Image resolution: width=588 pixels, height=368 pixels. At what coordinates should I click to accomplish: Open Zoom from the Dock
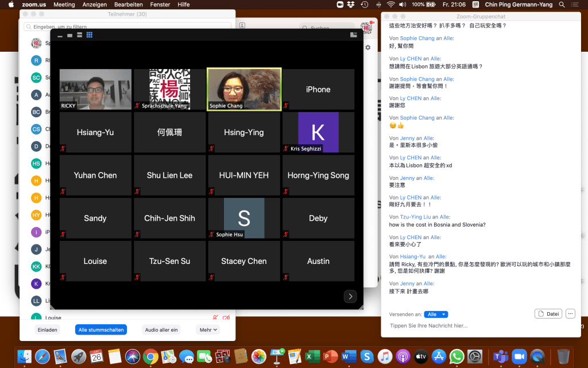click(x=519, y=356)
